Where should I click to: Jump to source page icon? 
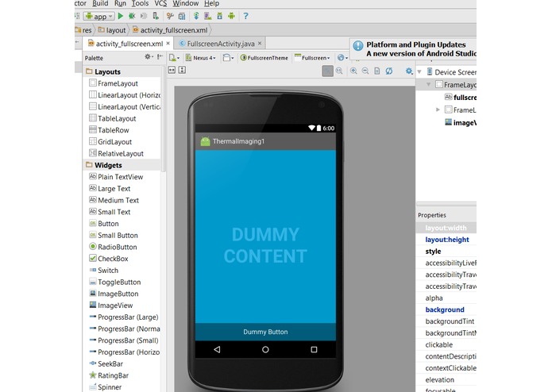[x=377, y=71]
